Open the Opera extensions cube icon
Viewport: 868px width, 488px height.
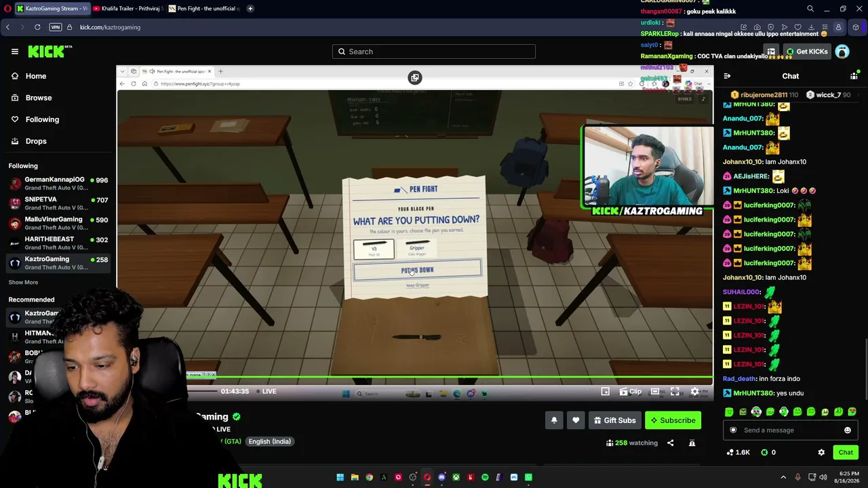click(x=856, y=27)
